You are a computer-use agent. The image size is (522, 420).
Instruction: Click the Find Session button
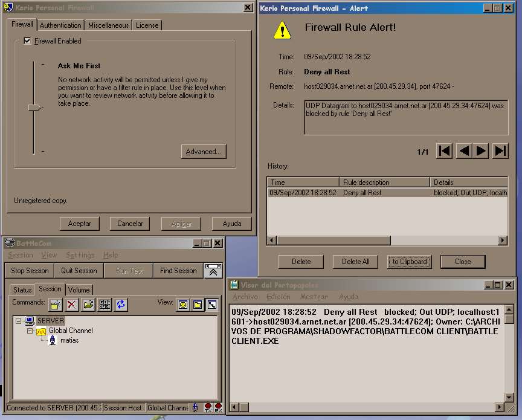[x=178, y=271]
